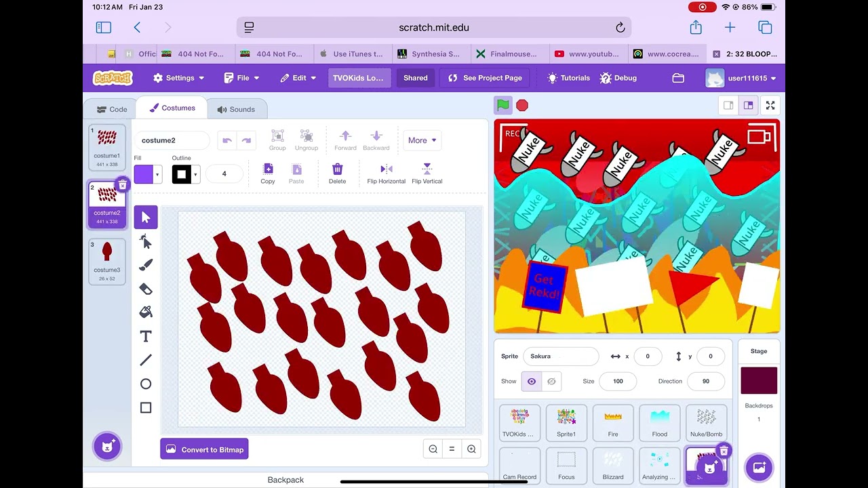The height and width of the screenshot is (488, 868).
Task: Click See Project Page button
Action: click(x=485, y=78)
